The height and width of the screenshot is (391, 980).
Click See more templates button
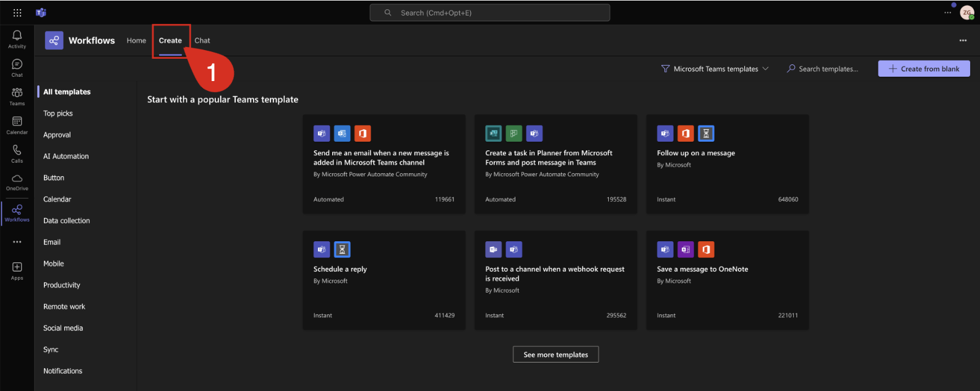(x=556, y=354)
